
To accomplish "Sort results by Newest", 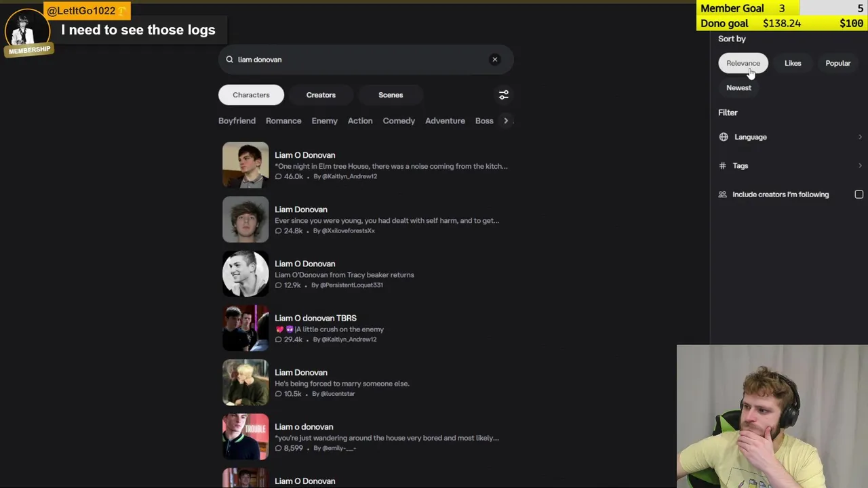I will tap(738, 87).
